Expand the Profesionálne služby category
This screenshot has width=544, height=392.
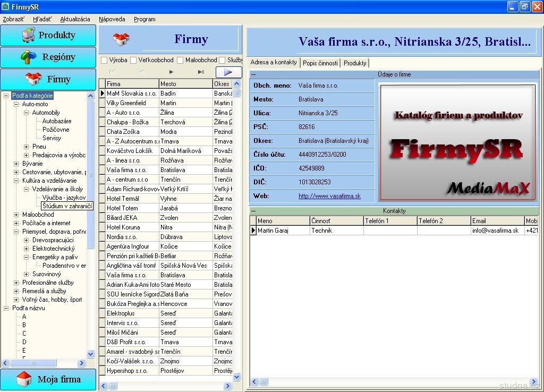pyautogui.click(x=16, y=283)
